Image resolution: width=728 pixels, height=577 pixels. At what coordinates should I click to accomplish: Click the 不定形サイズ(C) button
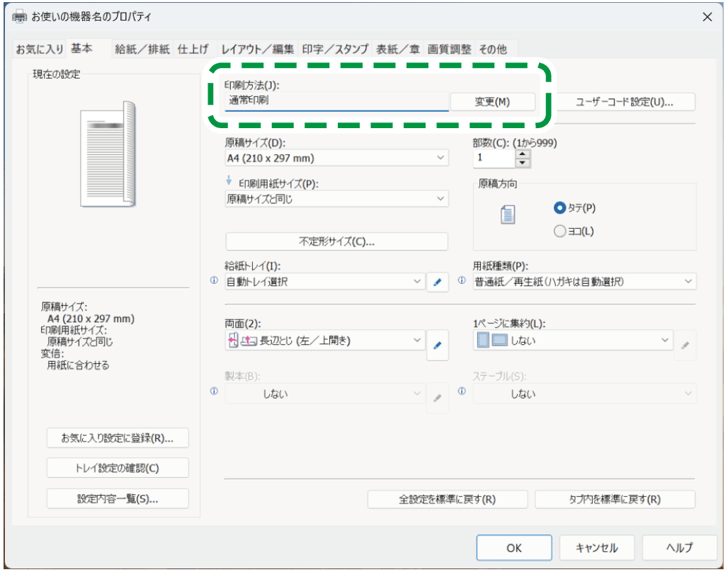pyautogui.click(x=336, y=241)
